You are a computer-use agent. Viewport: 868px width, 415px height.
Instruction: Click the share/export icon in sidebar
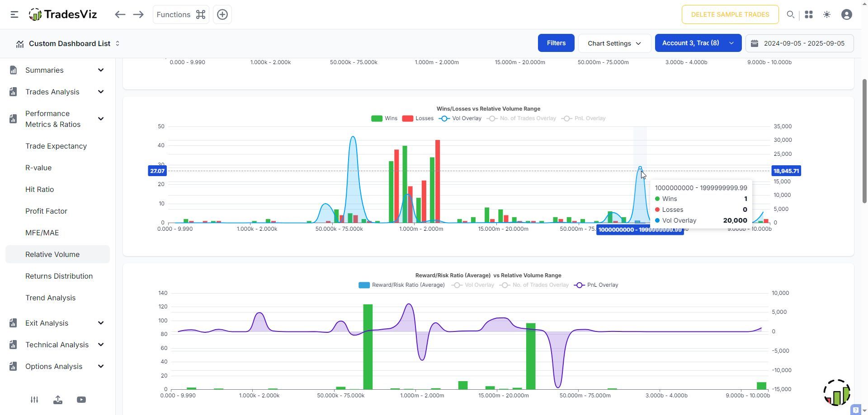58,400
